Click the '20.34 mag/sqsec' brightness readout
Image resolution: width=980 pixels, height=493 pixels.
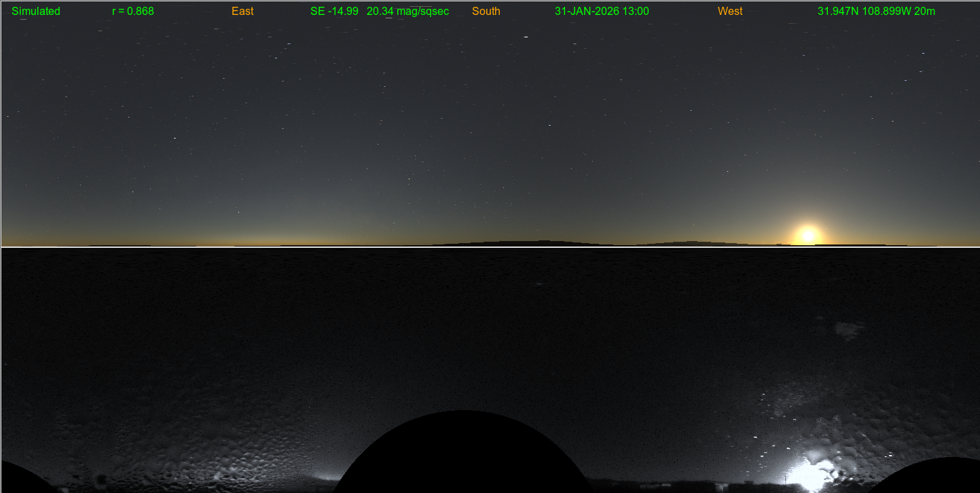pyautogui.click(x=407, y=12)
